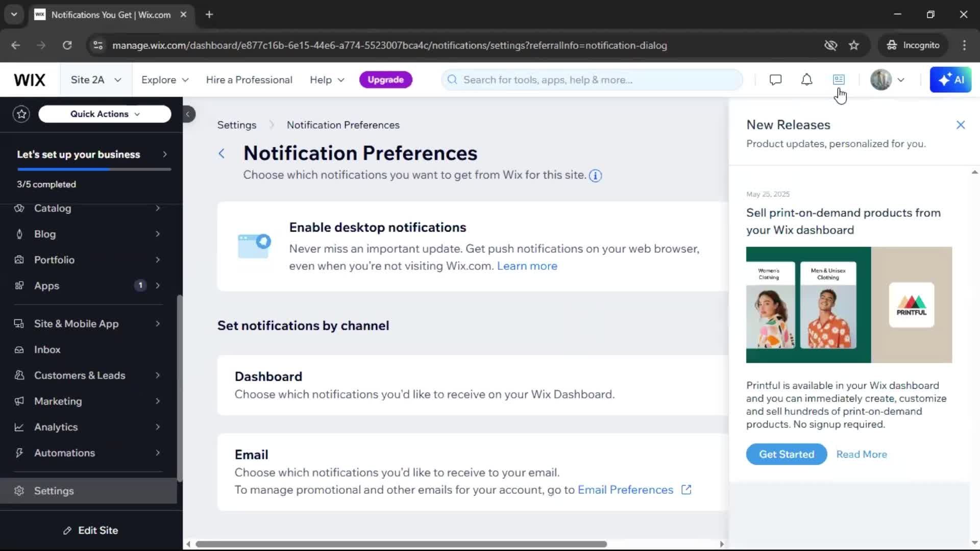Bookmark this page with the browser star
Screen dimensions: 980x551
click(x=854, y=45)
